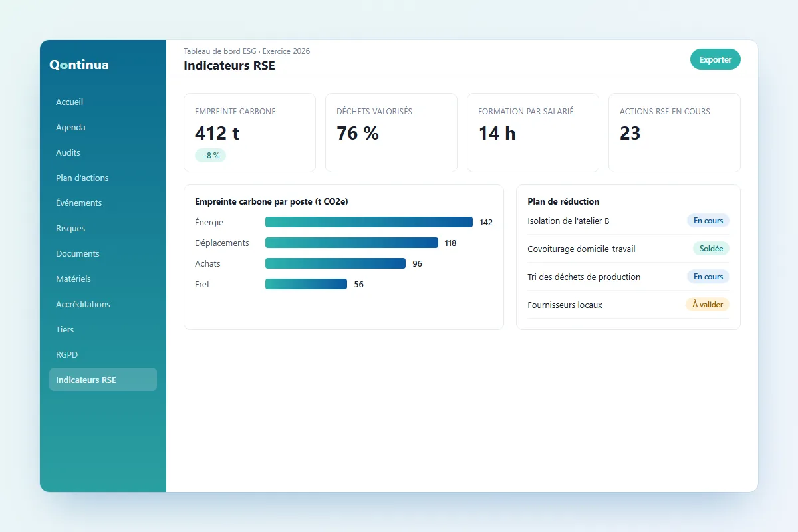Click the Fret chart label

(x=202, y=285)
